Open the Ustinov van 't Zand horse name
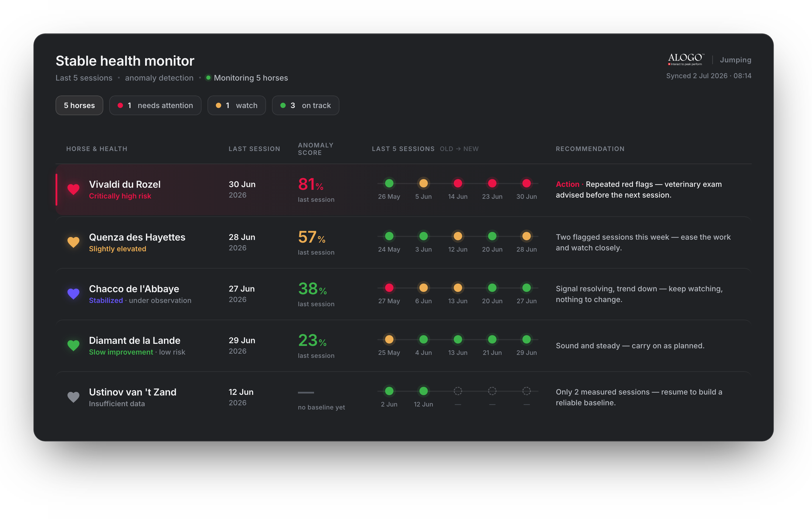The height and width of the screenshot is (522, 812). click(133, 392)
